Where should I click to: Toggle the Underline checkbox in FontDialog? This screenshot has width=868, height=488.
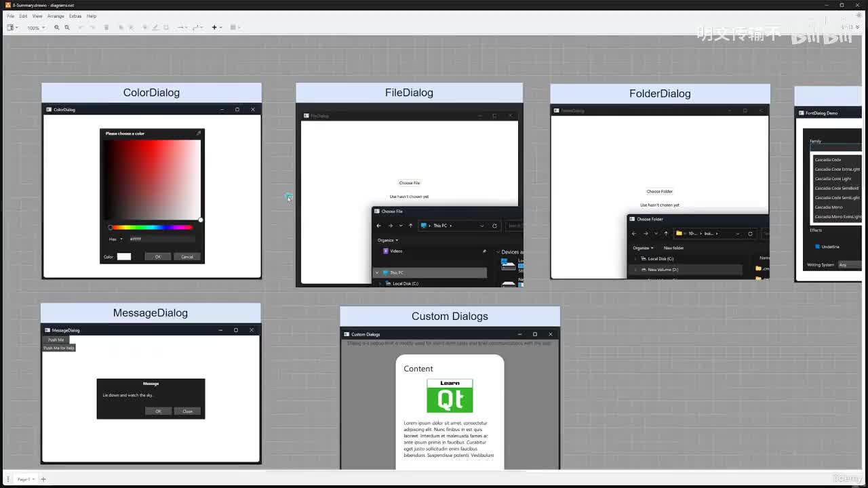tap(818, 247)
